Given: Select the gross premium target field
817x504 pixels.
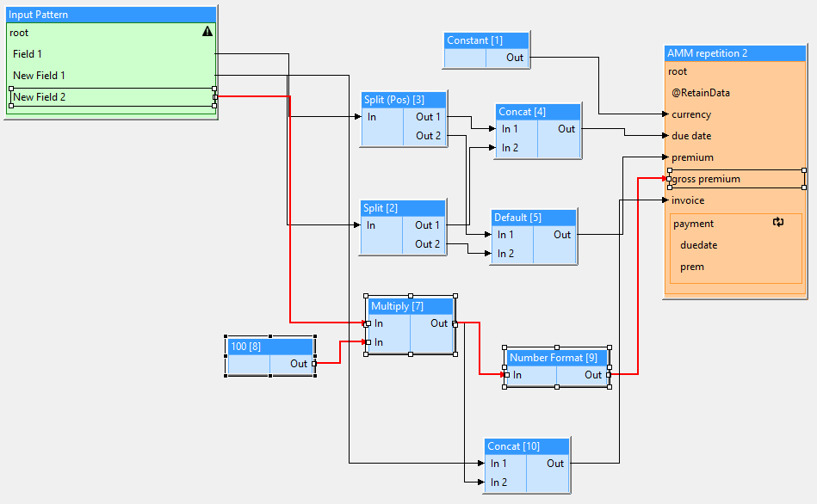Looking at the screenshot, I should tap(706, 179).
